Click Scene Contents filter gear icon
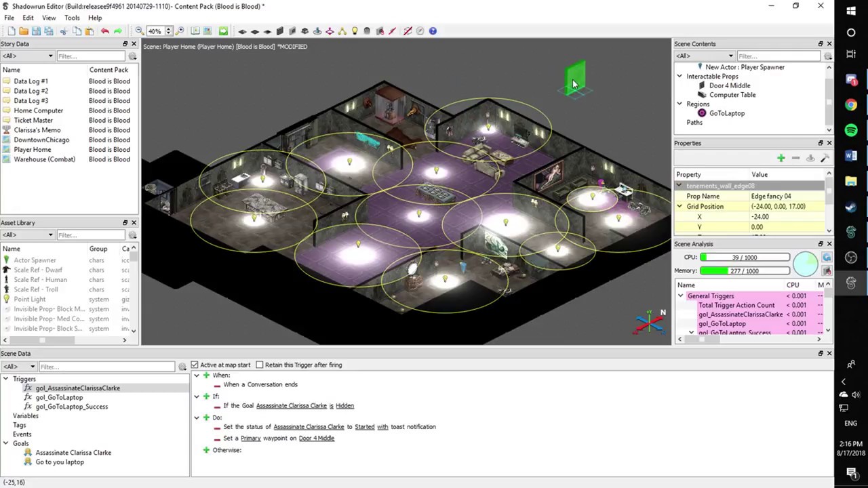Viewport: 868px width, 488px height. pos(828,56)
